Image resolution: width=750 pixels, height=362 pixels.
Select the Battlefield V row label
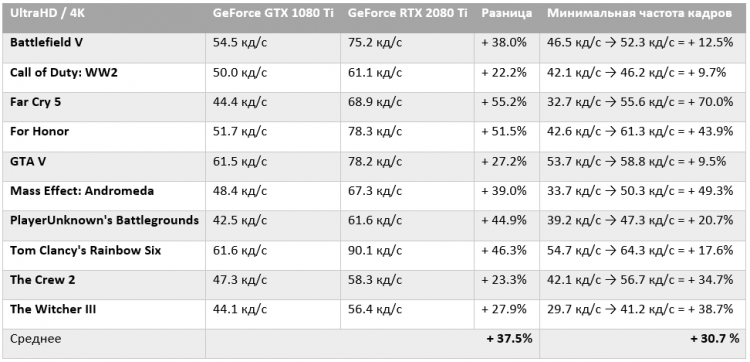46,43
